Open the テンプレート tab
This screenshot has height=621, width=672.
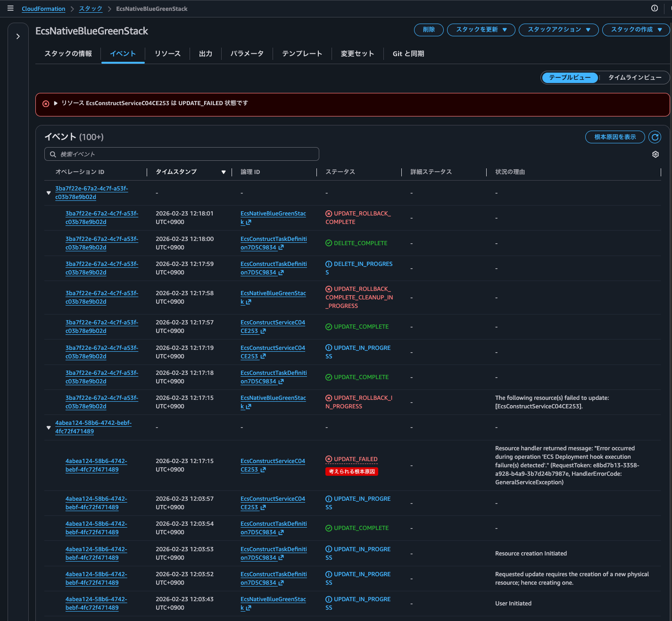[302, 54]
